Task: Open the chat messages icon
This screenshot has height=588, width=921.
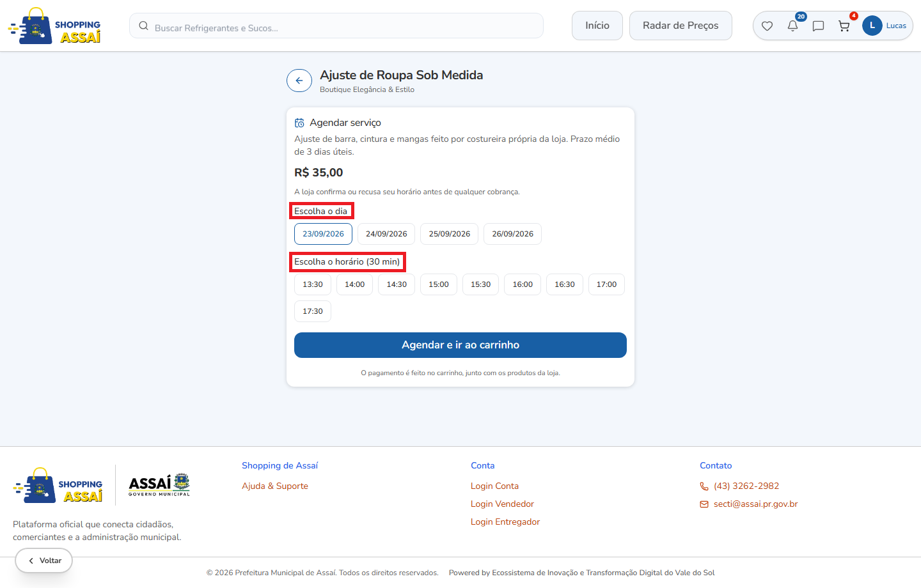Action: [818, 26]
